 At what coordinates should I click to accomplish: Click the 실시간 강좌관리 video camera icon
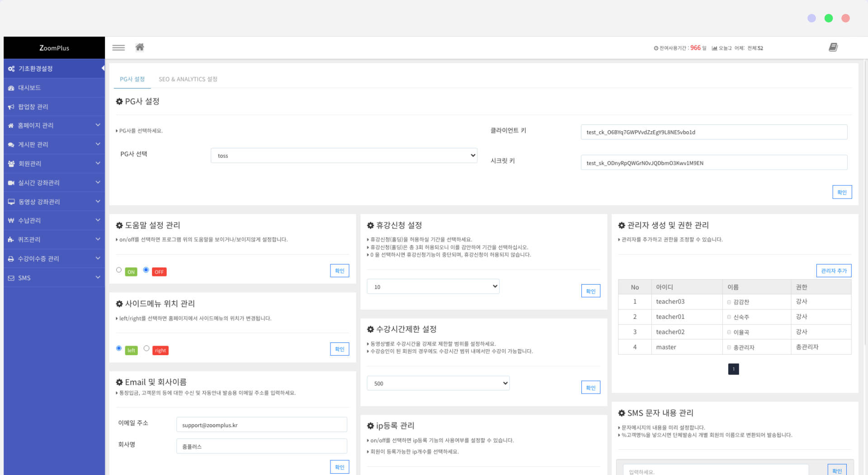[x=11, y=183]
